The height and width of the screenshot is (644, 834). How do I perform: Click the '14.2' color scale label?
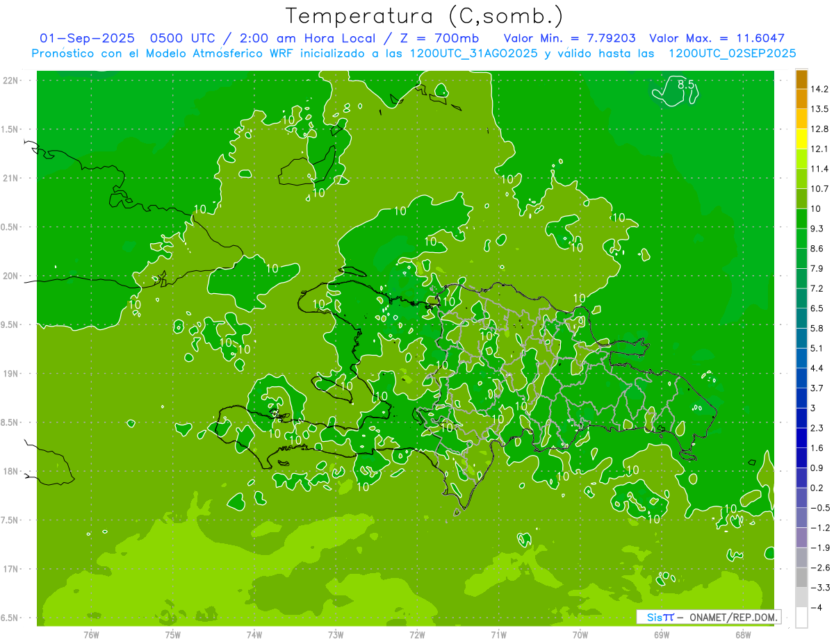(x=820, y=89)
